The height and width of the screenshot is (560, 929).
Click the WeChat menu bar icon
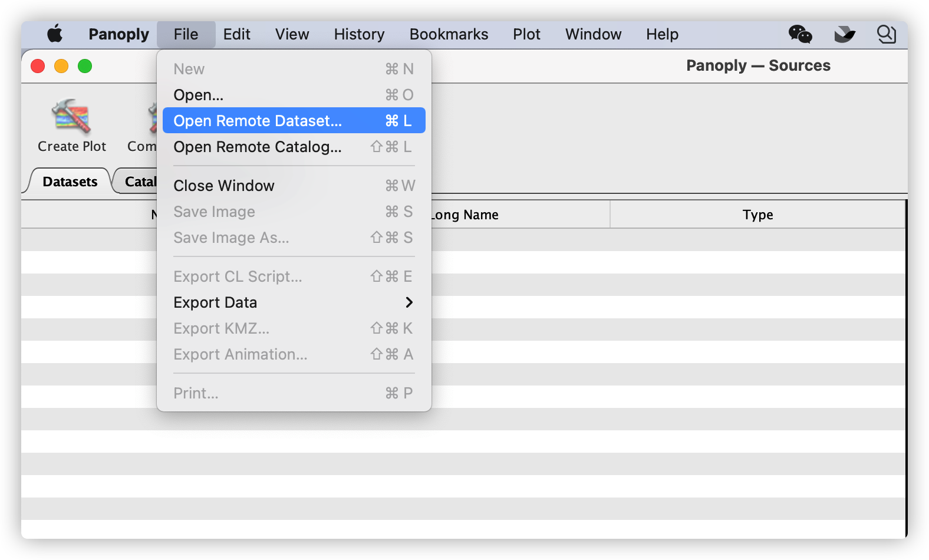[x=800, y=34]
